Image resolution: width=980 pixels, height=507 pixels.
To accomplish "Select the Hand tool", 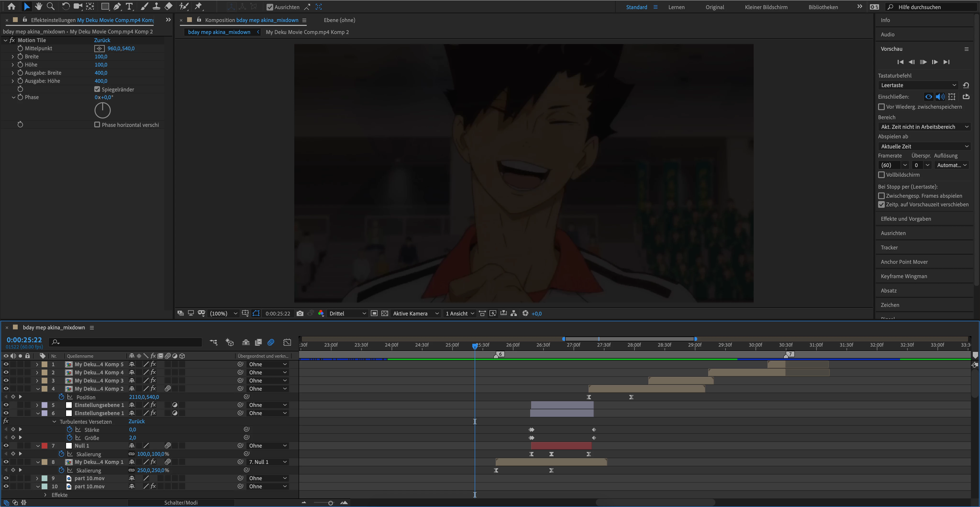I will [39, 6].
